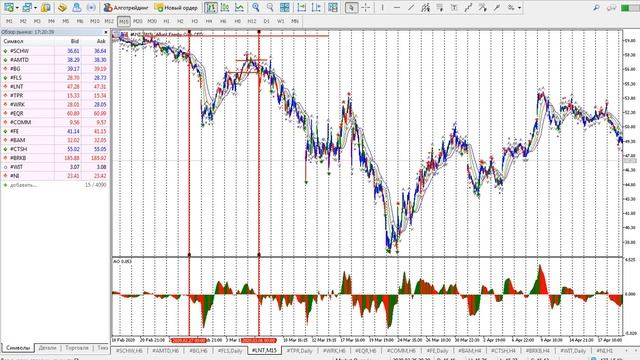
Task: Click the Алготрейдинг button
Action: coord(126,7)
